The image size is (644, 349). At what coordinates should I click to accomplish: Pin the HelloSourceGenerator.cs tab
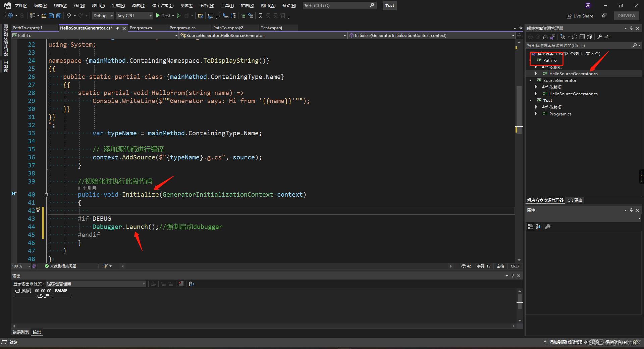click(118, 28)
